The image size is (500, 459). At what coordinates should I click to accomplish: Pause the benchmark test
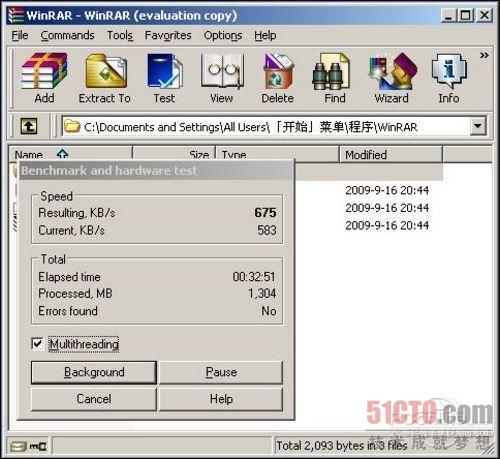point(221,372)
